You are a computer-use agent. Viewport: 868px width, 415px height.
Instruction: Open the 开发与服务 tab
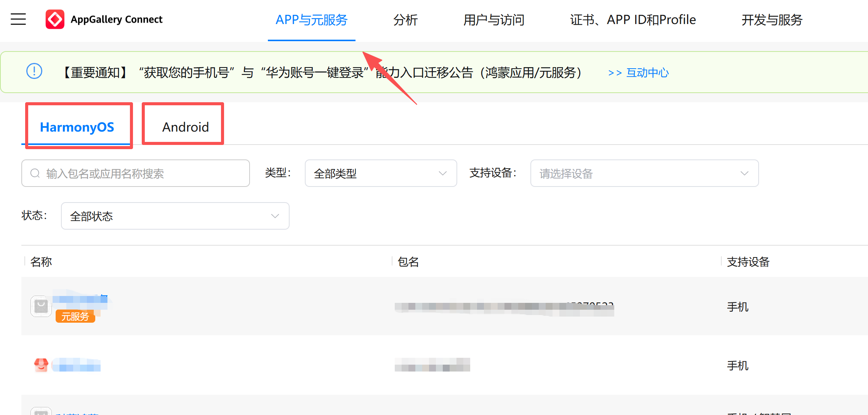772,20
